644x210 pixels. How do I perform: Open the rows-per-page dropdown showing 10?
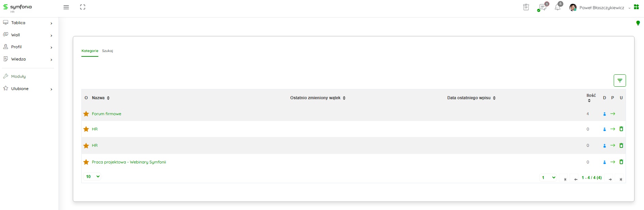point(92,177)
